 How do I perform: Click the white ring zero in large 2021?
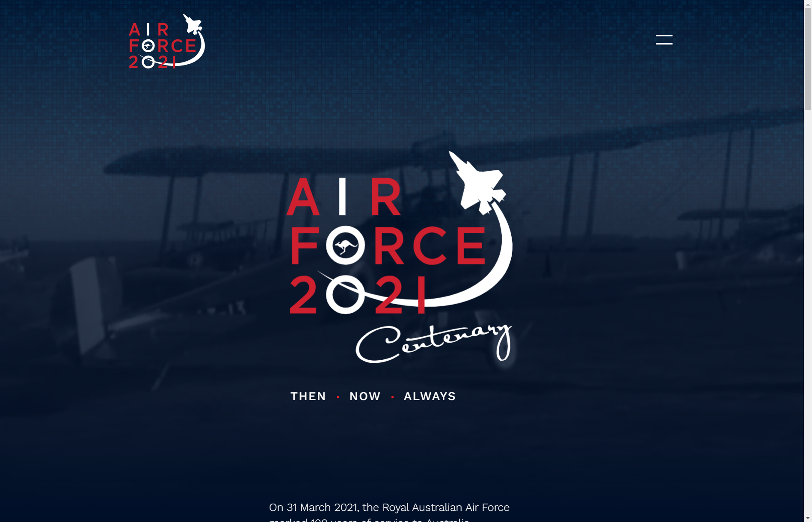tap(345, 294)
